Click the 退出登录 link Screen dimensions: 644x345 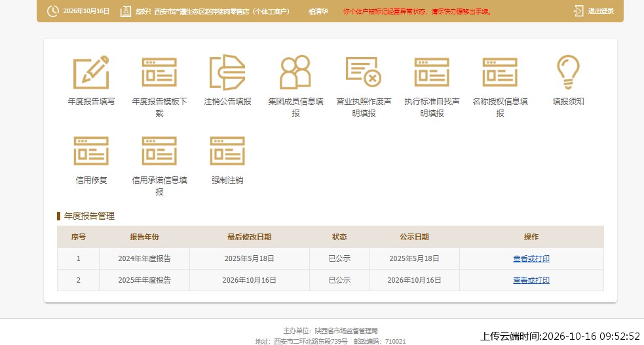(601, 11)
